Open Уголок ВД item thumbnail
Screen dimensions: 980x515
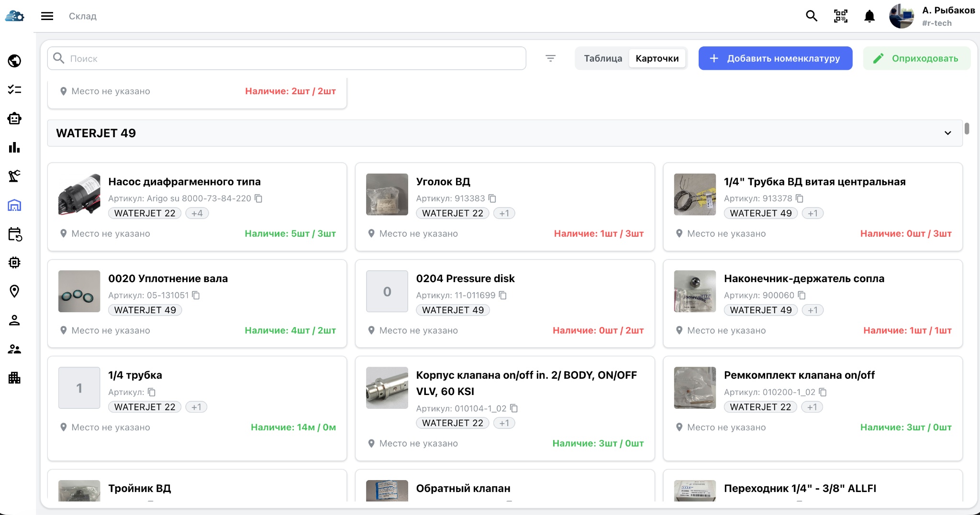(387, 195)
